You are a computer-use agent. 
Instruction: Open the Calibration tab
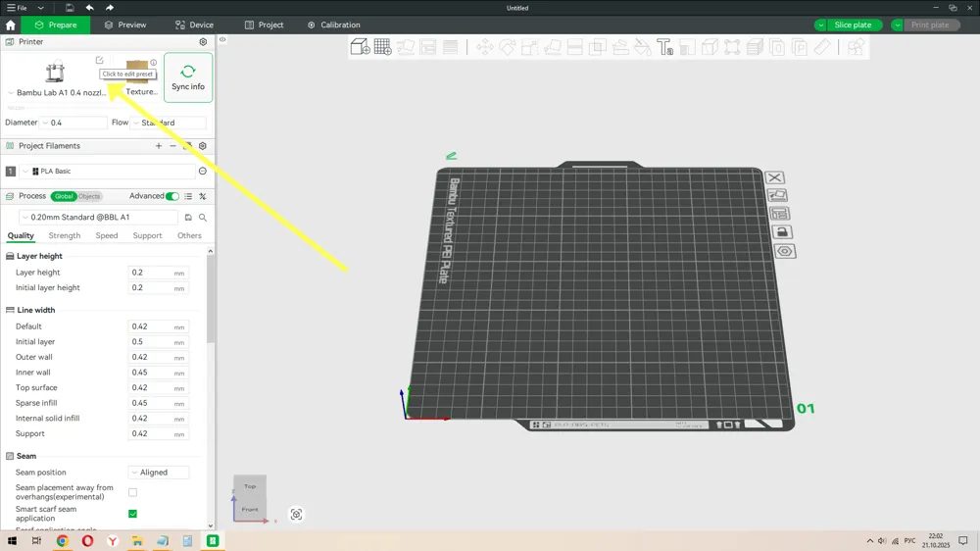tap(334, 25)
